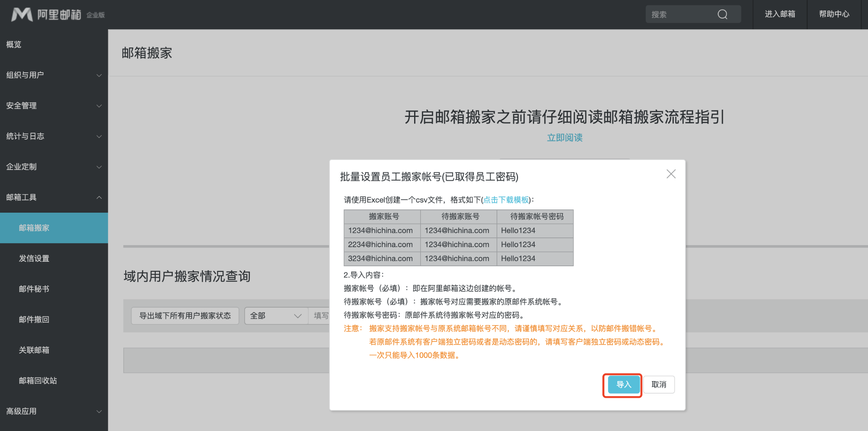The image size is (868, 431).
Task: Expand 高级应用 sidebar section
Action: (x=54, y=411)
